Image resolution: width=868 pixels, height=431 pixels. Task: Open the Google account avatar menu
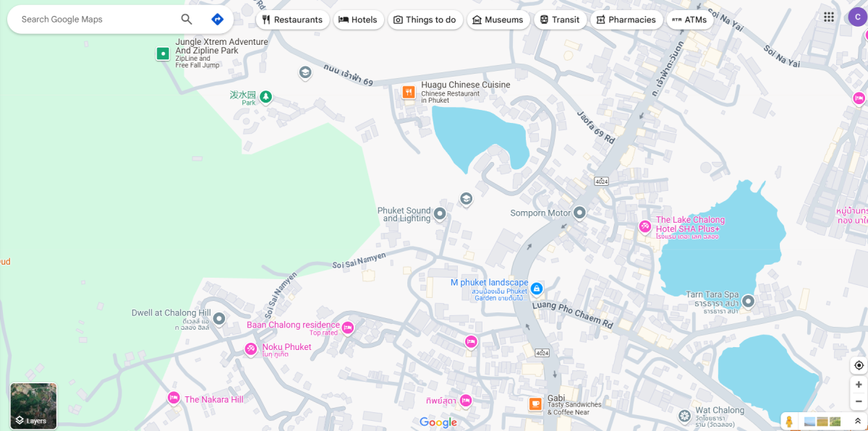858,17
